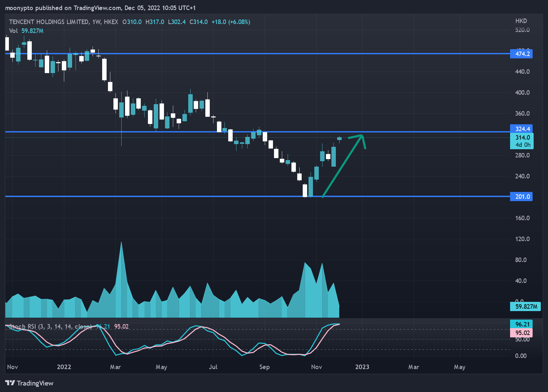
Task: Click the +18.0 (+6.08%) change value
Action: (231, 22)
